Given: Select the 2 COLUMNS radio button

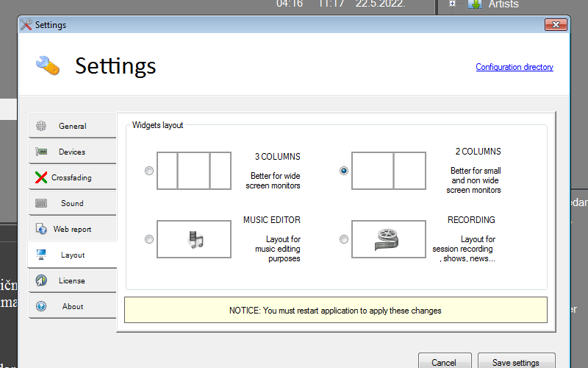Looking at the screenshot, I should tap(344, 171).
